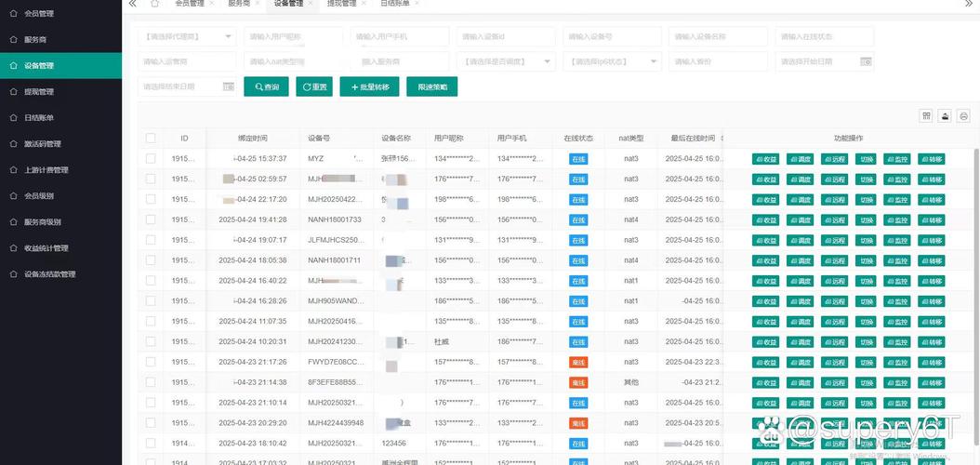Check the row bound at 04-25 15:37:37
The width and height of the screenshot is (980, 465).
(151, 159)
